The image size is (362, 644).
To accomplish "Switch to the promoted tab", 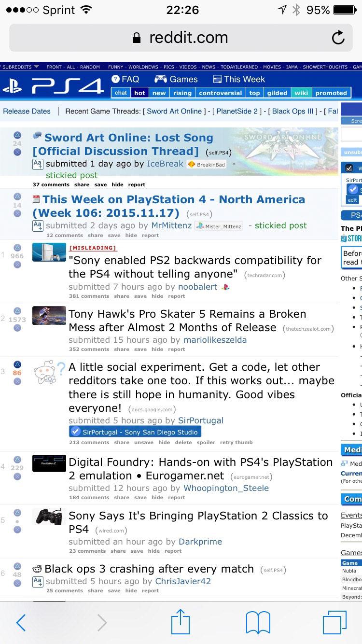I will pos(331,93).
